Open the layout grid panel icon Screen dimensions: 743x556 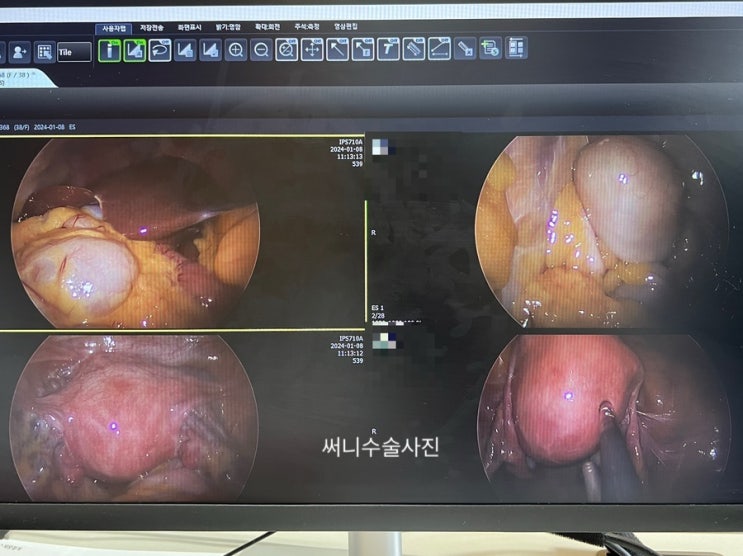click(x=516, y=47)
